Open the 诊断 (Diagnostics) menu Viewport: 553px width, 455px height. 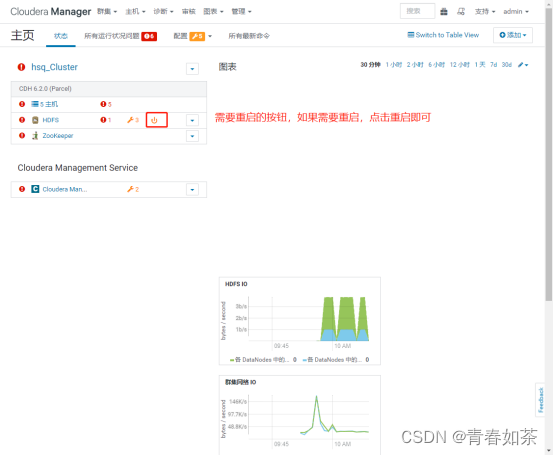(x=163, y=12)
